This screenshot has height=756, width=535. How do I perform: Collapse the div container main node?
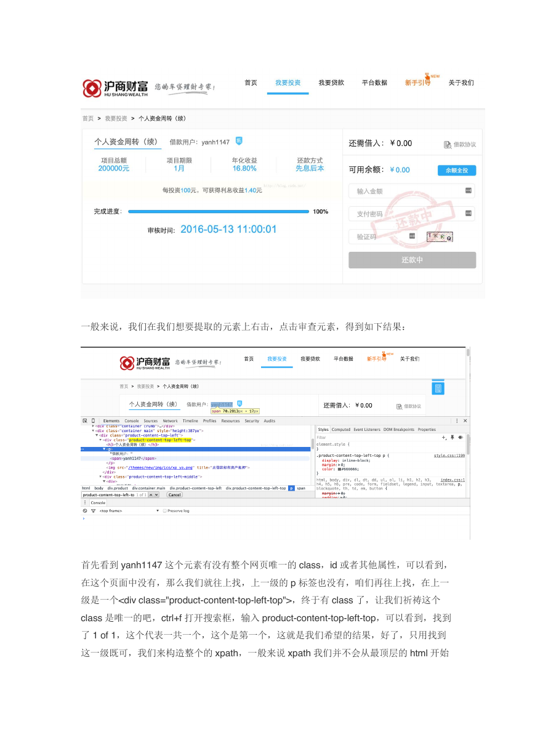pos(93,430)
